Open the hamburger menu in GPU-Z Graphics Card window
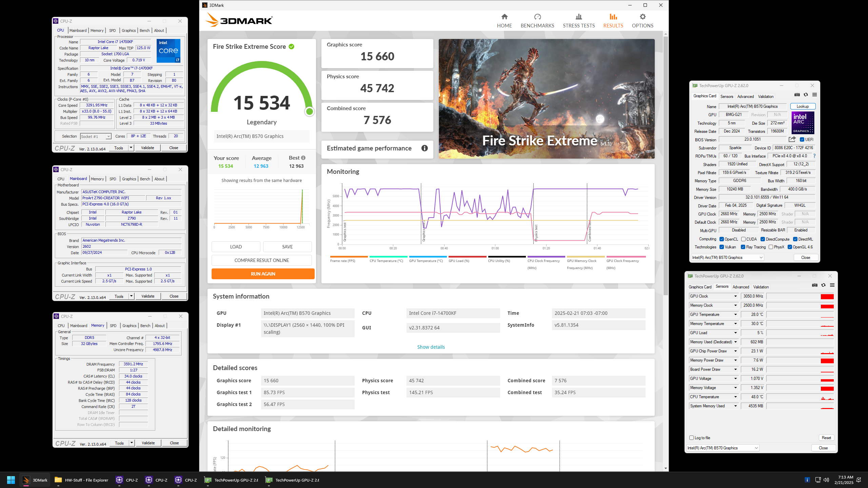 (x=814, y=95)
